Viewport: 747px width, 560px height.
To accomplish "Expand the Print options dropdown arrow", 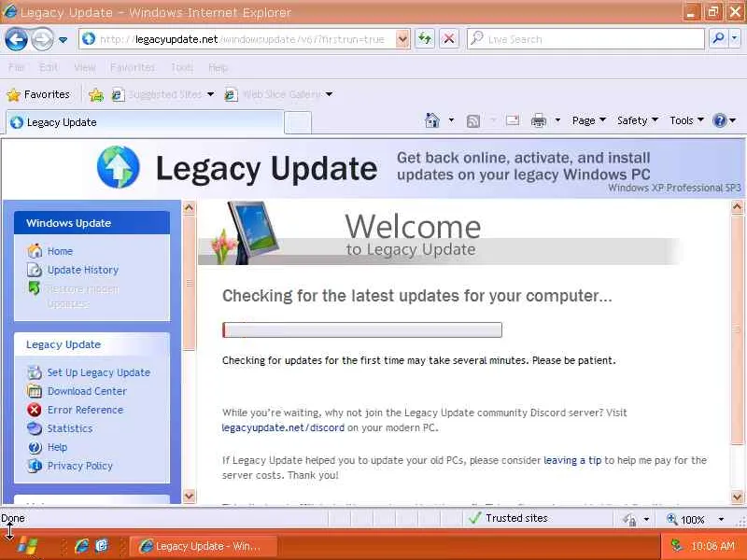I will click(x=557, y=120).
